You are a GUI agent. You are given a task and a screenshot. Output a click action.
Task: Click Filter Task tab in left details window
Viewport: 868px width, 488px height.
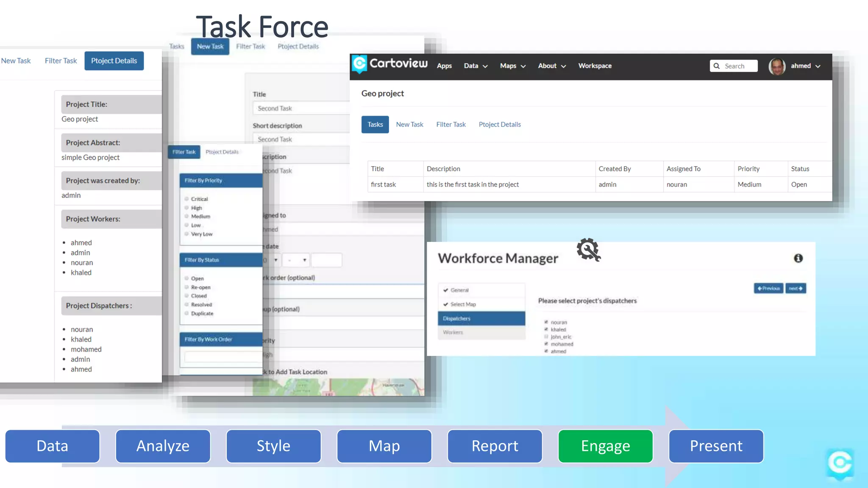pos(61,61)
